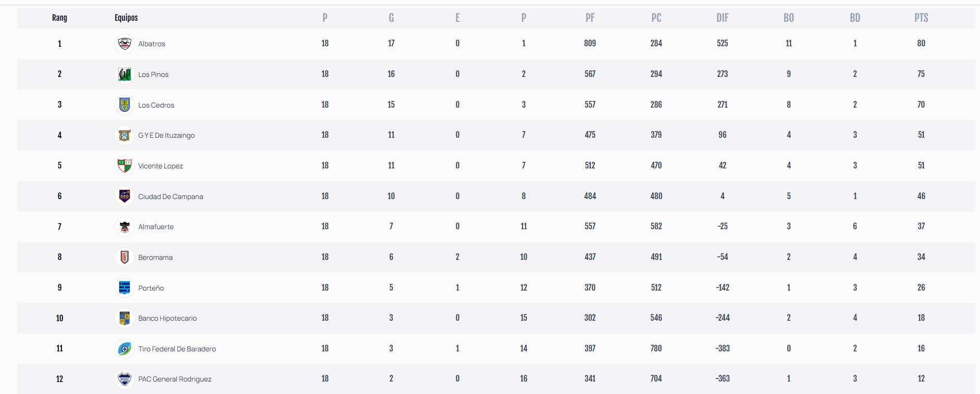This screenshot has height=394, width=980.
Task: Open the Los Pinos club logo
Action: [x=124, y=74]
